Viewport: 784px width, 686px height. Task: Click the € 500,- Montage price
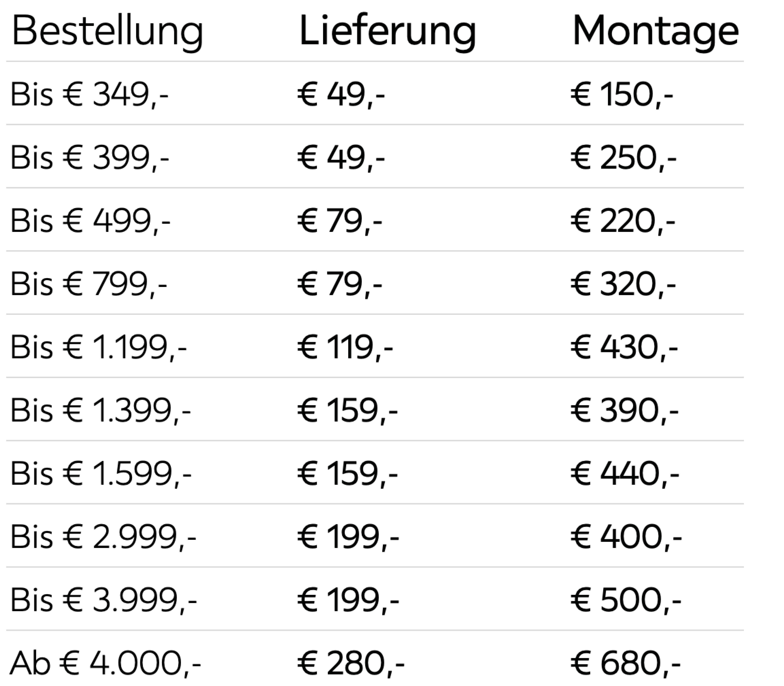click(x=626, y=600)
